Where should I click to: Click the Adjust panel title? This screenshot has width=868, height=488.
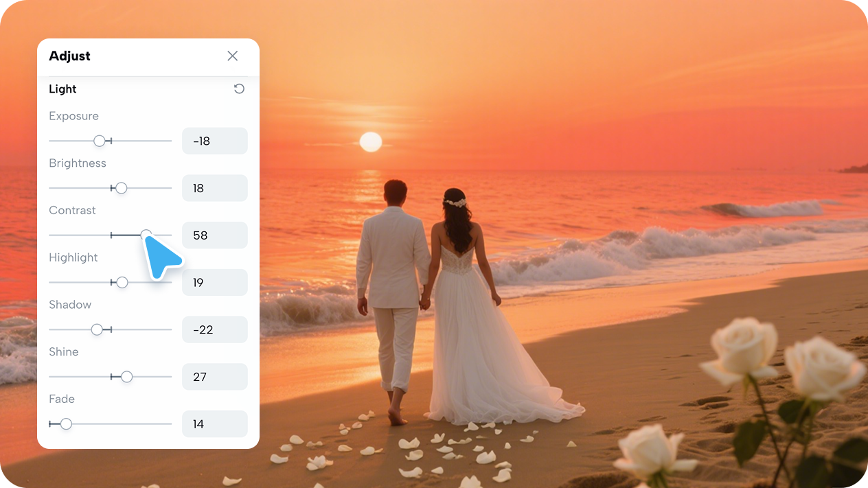point(69,56)
